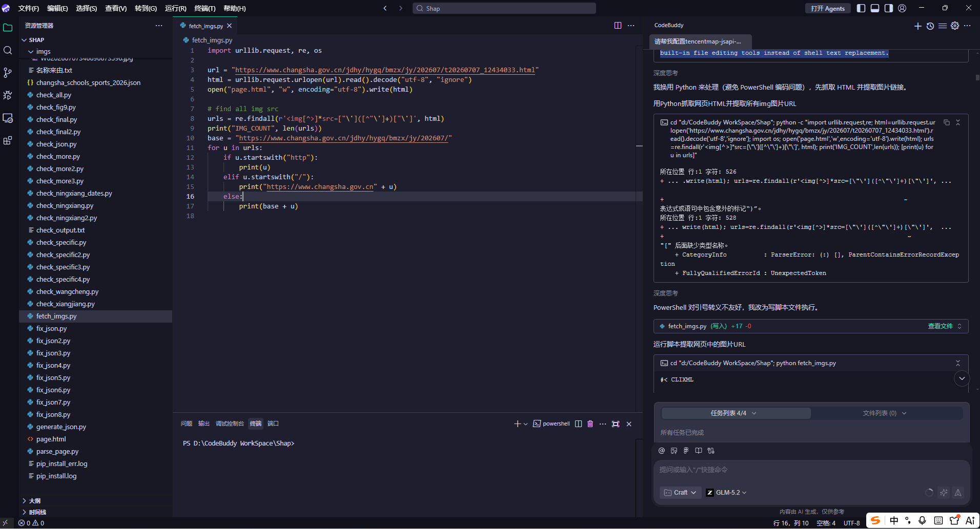The image size is (980, 529).
Task: Start a new CodeBuddy chat
Action: click(x=918, y=26)
